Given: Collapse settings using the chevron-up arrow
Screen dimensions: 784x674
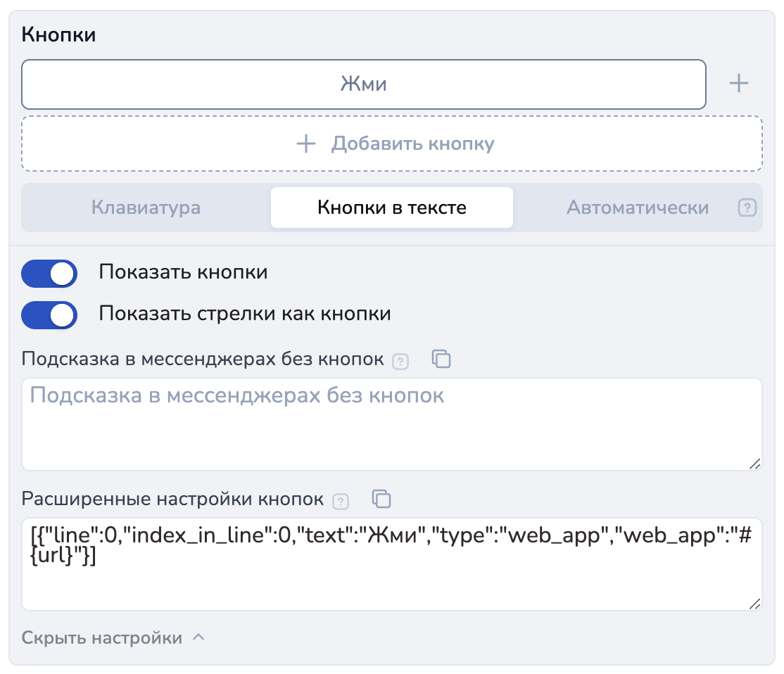Looking at the screenshot, I should [198, 637].
